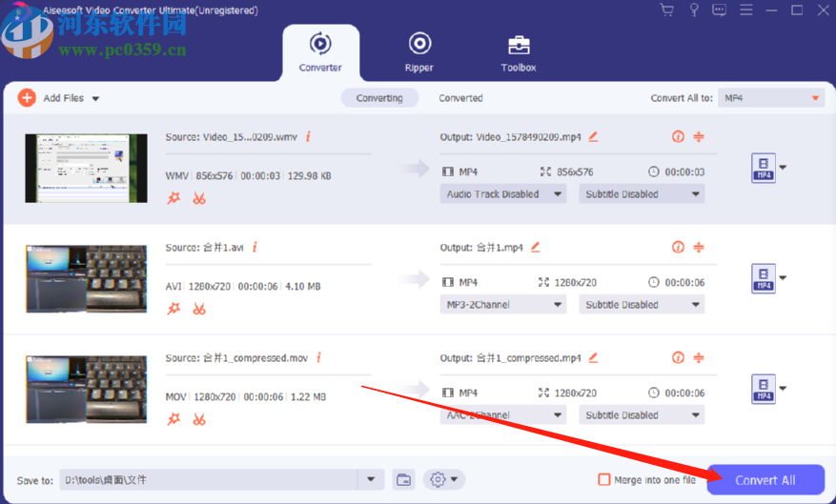Viewport: 836px width, 504px height.
Task: Click the text 1.22 MB
Action: pyautogui.click(x=308, y=397)
